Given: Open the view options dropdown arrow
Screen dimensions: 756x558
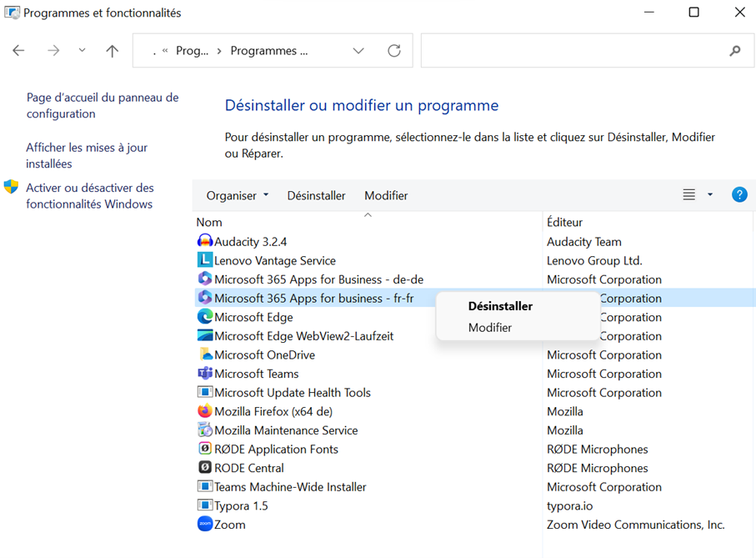Looking at the screenshot, I should [x=709, y=194].
